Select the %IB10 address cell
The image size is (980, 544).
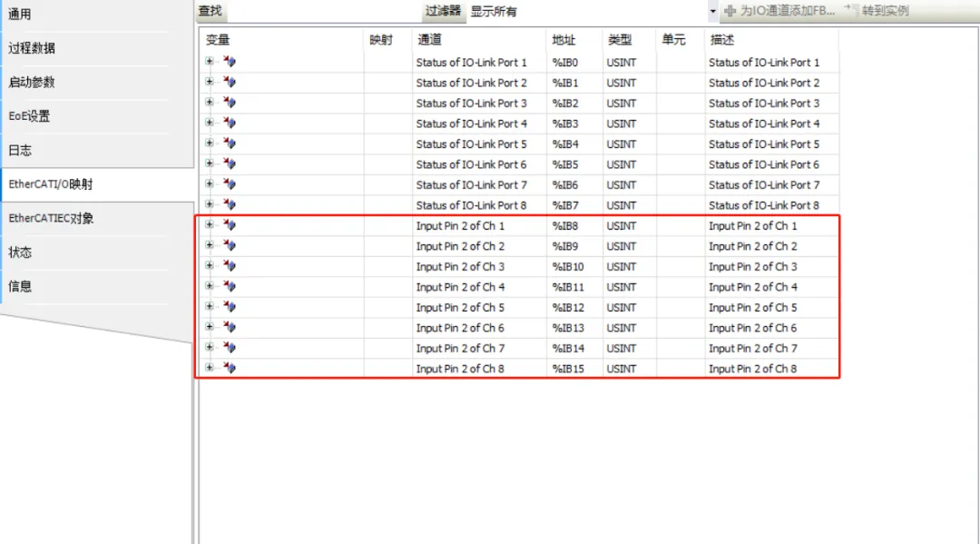pyautogui.click(x=568, y=266)
